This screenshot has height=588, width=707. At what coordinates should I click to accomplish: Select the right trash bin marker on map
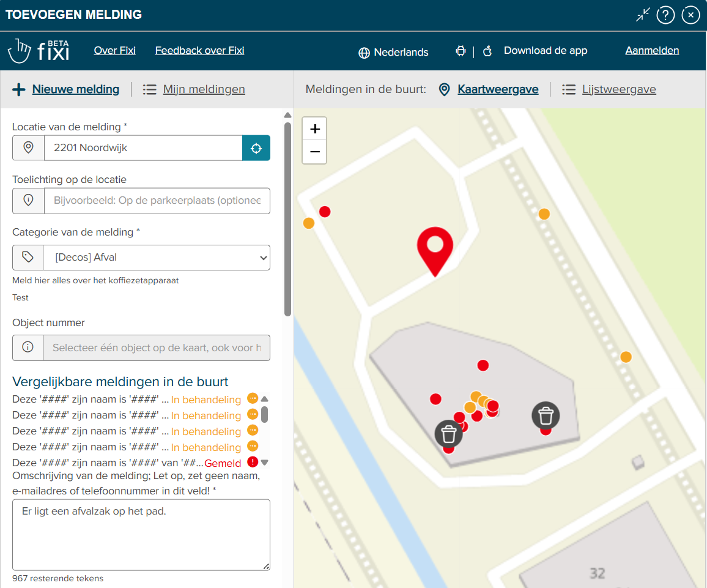click(x=546, y=415)
